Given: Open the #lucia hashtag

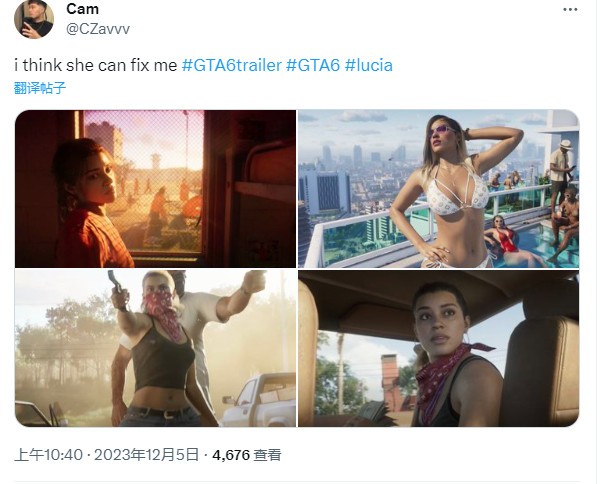Looking at the screenshot, I should point(369,65).
